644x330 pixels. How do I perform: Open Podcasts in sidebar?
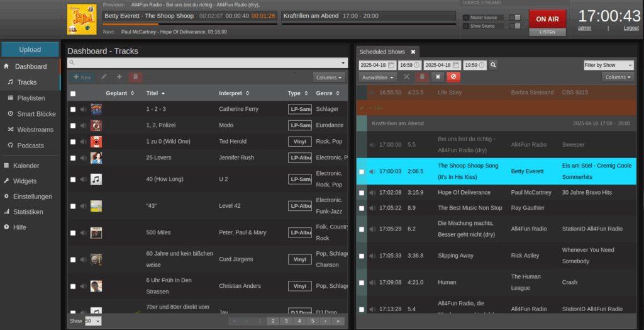click(x=31, y=145)
